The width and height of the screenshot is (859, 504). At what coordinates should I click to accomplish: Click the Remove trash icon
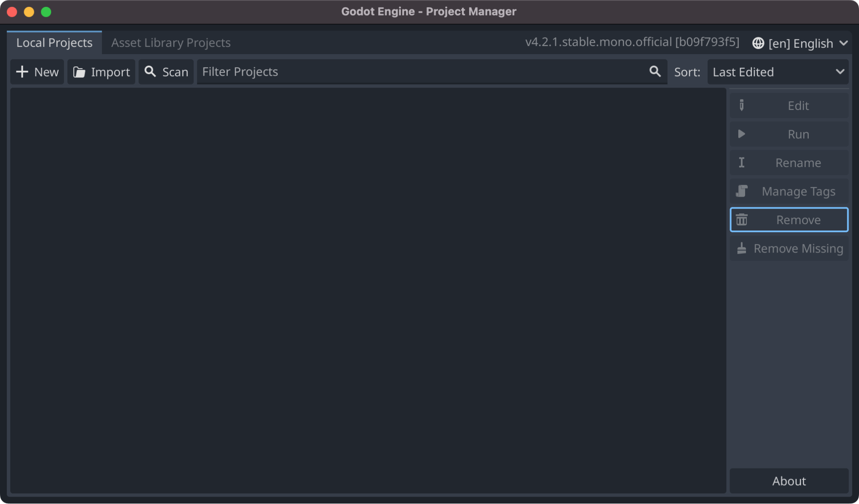741,219
